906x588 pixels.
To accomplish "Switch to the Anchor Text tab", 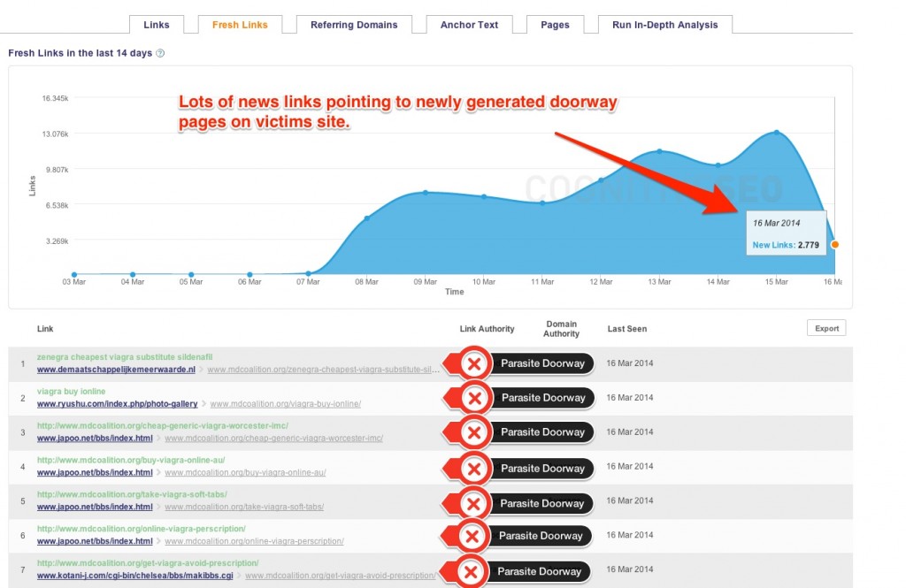I will click(x=470, y=25).
